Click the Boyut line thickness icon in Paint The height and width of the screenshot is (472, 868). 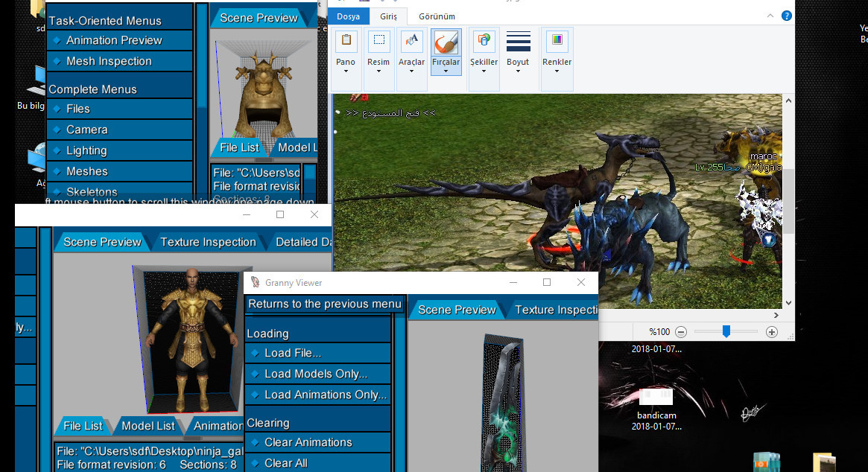coord(518,42)
